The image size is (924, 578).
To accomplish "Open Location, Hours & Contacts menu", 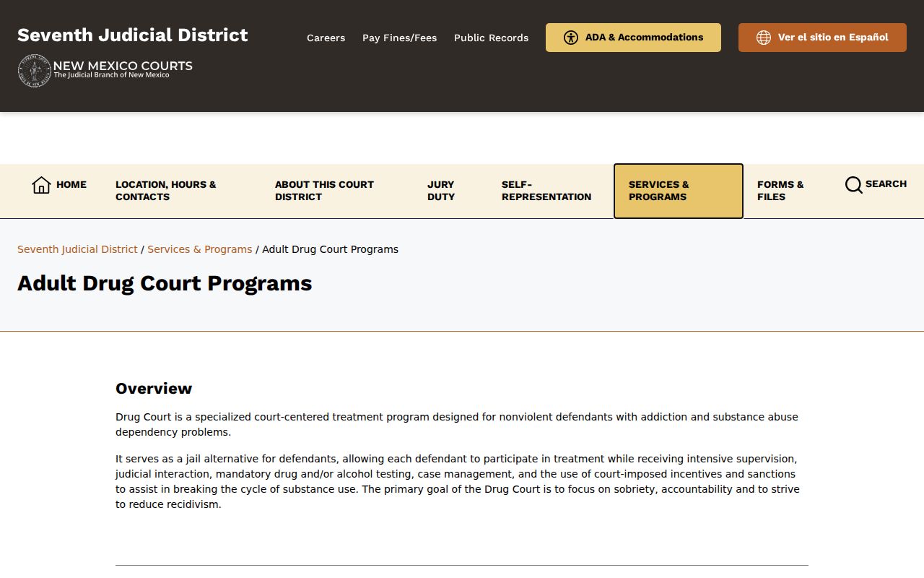I will pos(166,191).
